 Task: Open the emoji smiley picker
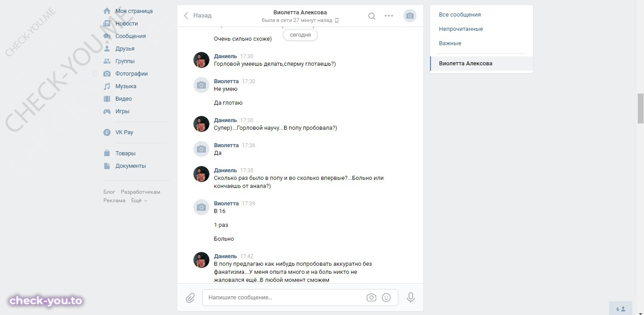pos(386,298)
